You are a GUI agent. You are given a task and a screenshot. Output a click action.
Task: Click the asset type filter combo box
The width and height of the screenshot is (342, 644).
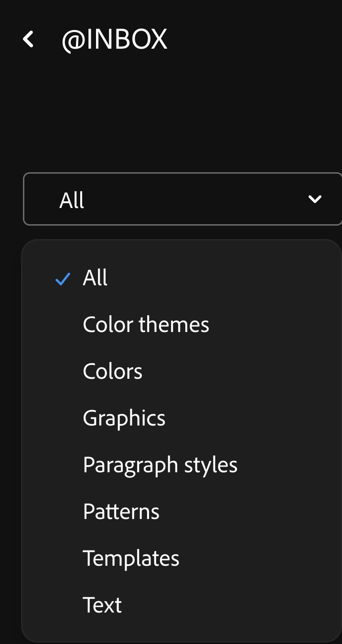tap(182, 199)
